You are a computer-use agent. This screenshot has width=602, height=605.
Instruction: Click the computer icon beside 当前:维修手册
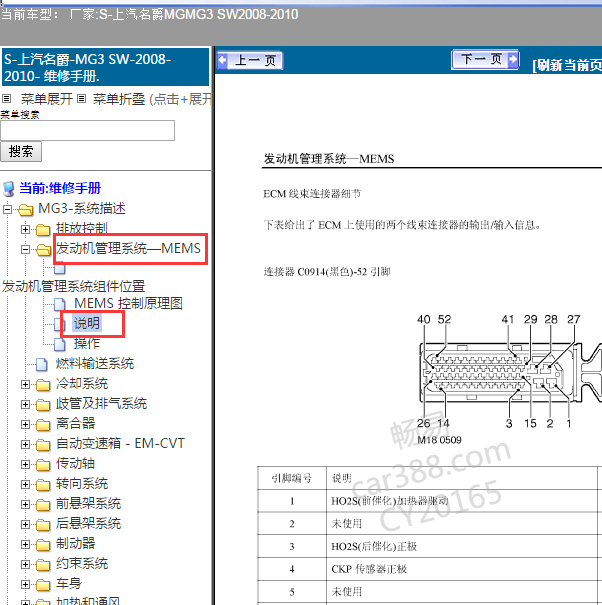[8, 189]
